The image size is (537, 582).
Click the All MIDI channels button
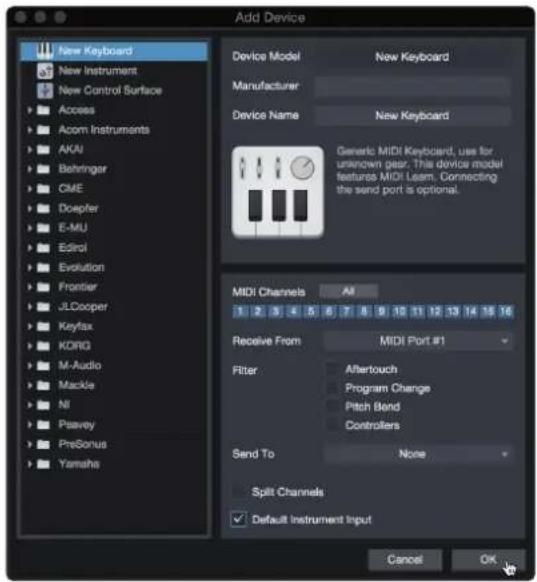348,291
